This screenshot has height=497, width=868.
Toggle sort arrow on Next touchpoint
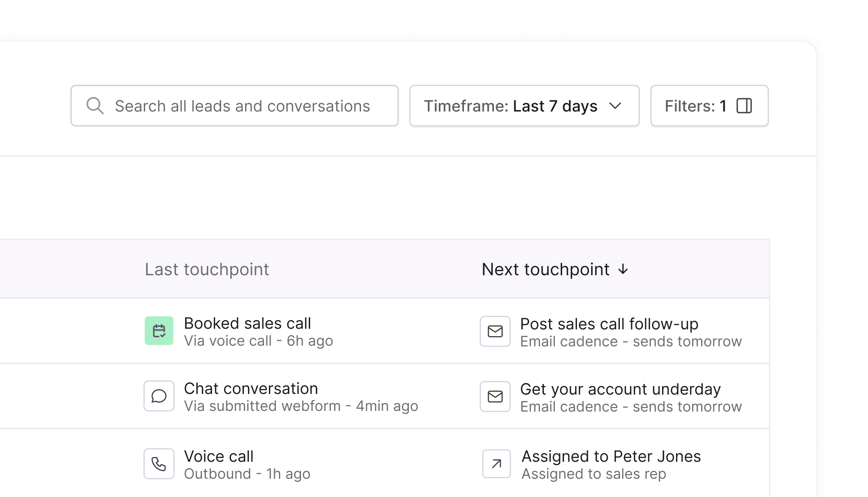click(x=623, y=269)
